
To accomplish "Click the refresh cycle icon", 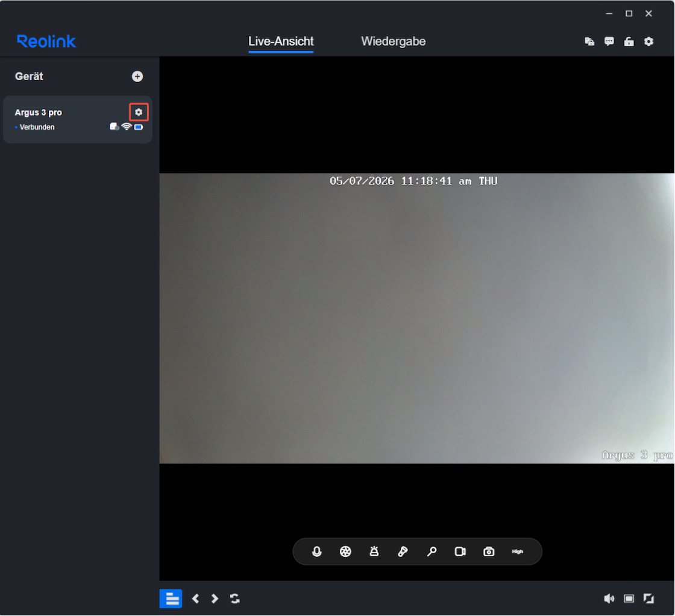I will 234,599.
